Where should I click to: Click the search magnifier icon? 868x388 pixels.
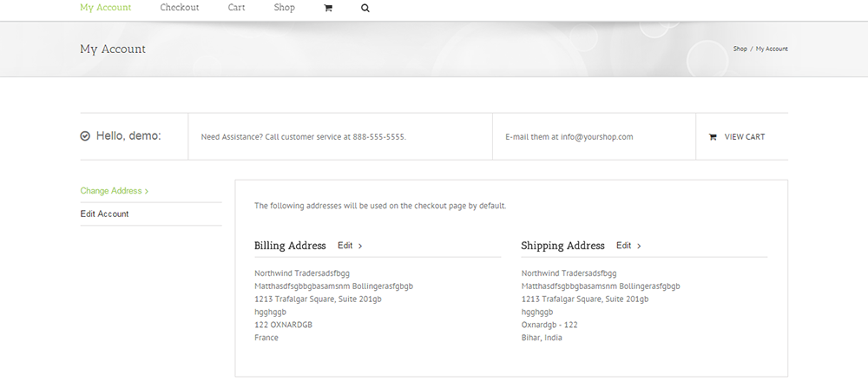(x=365, y=8)
